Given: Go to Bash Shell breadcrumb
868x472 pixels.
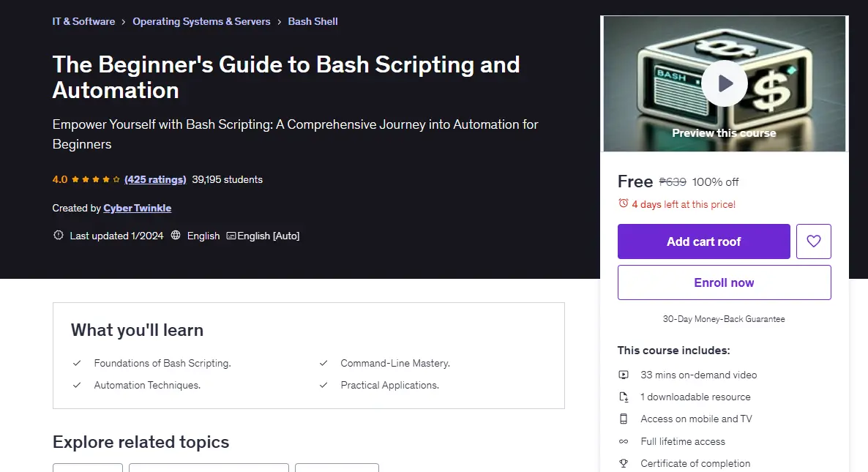Looking at the screenshot, I should coord(313,21).
